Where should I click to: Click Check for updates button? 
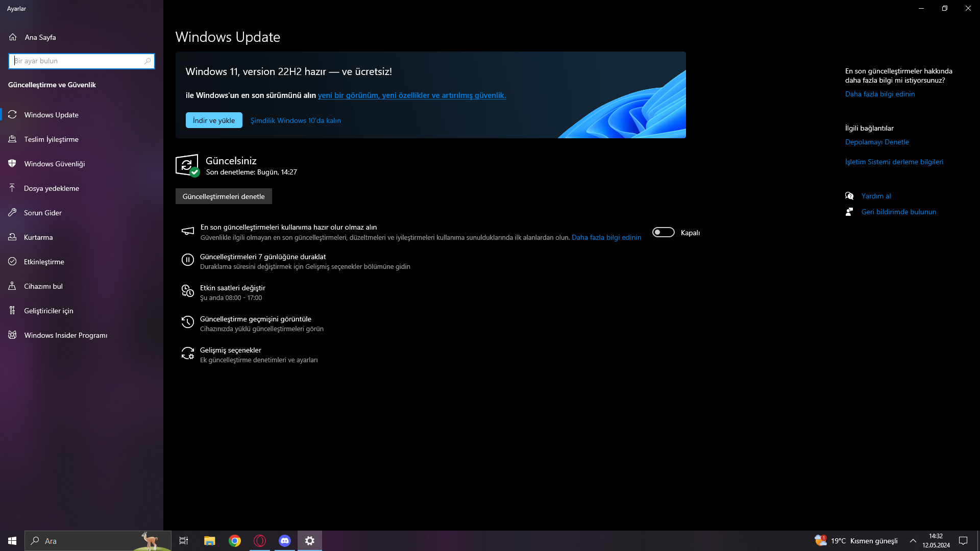(224, 196)
